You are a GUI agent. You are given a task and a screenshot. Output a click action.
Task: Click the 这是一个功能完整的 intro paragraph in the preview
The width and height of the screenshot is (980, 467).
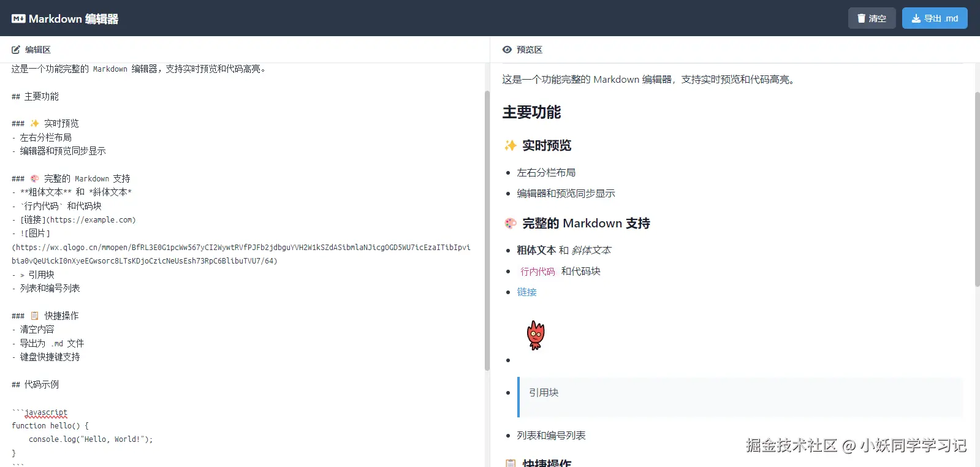[650, 80]
